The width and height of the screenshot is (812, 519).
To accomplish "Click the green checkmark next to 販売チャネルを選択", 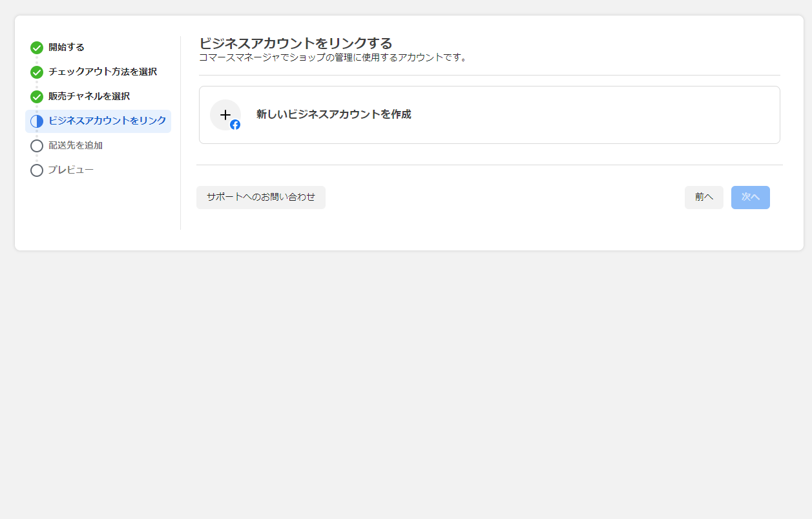I will coord(37,97).
